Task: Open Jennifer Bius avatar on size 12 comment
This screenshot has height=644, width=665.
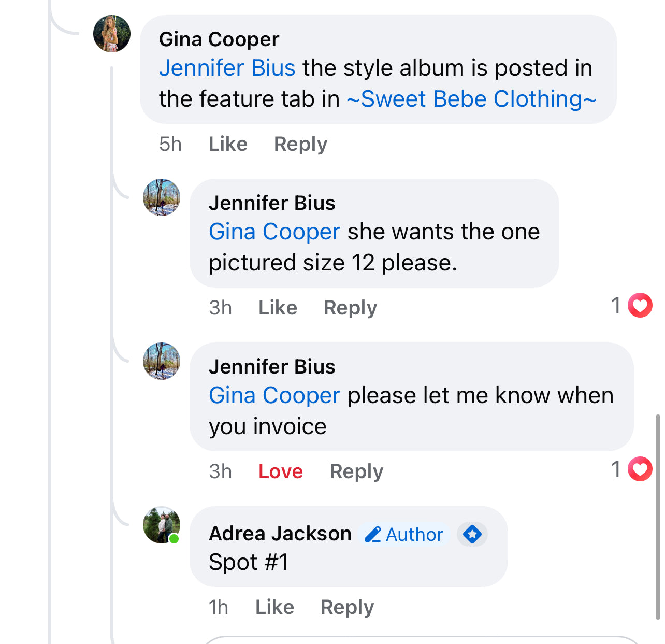Action: coord(162,197)
